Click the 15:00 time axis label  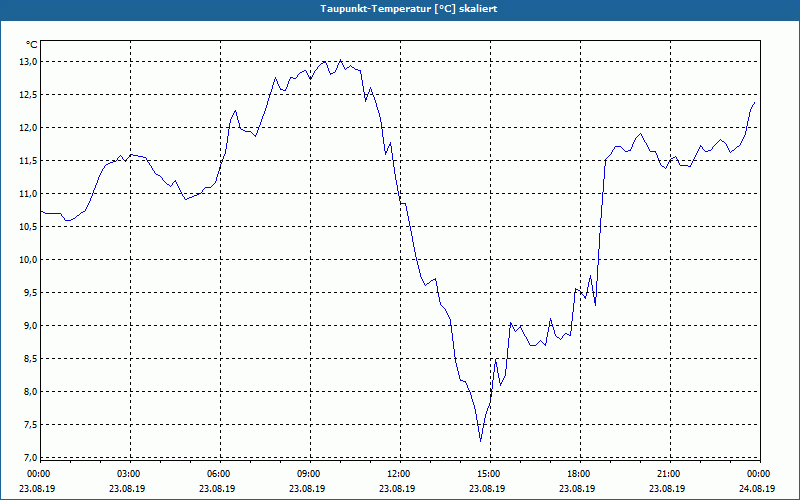[x=490, y=474]
